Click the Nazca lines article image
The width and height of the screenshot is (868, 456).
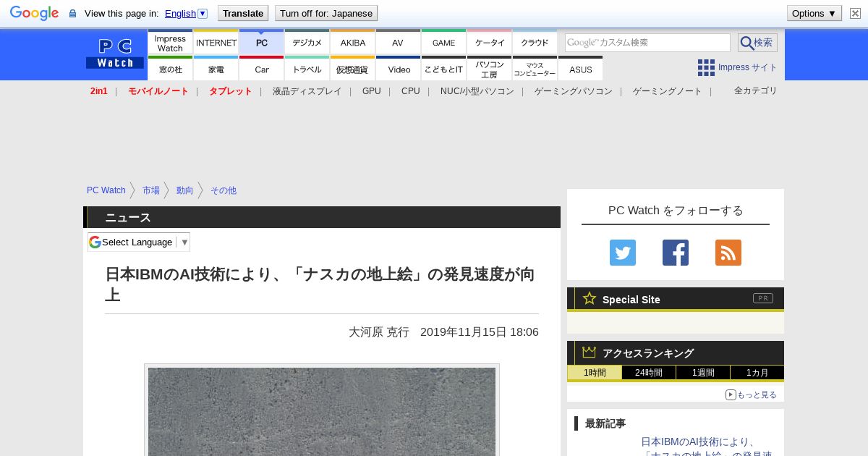coord(322,411)
